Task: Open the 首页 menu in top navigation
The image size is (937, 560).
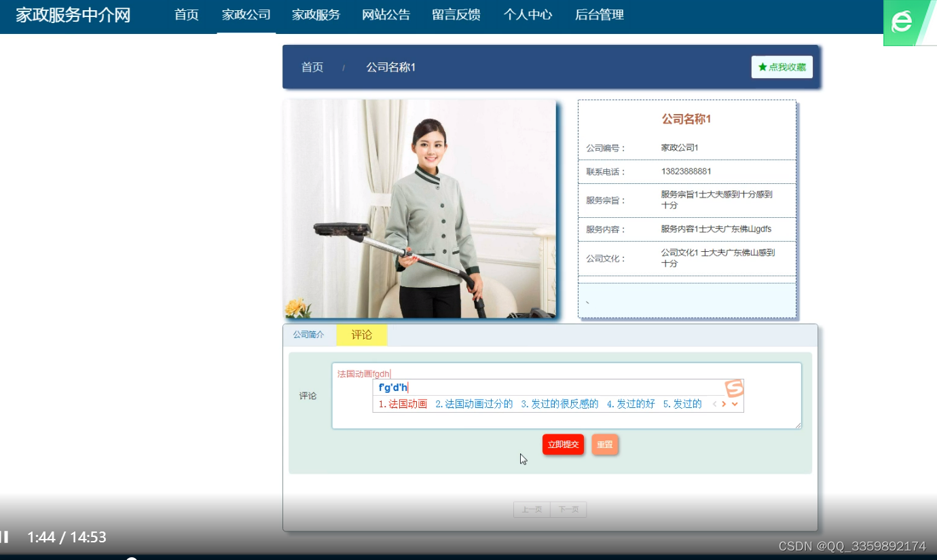Action: coord(187,15)
